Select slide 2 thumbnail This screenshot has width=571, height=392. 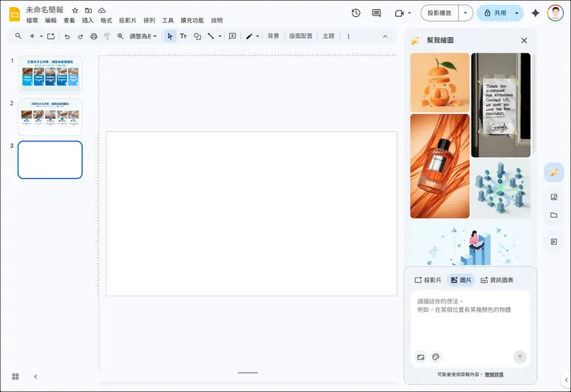(50, 117)
